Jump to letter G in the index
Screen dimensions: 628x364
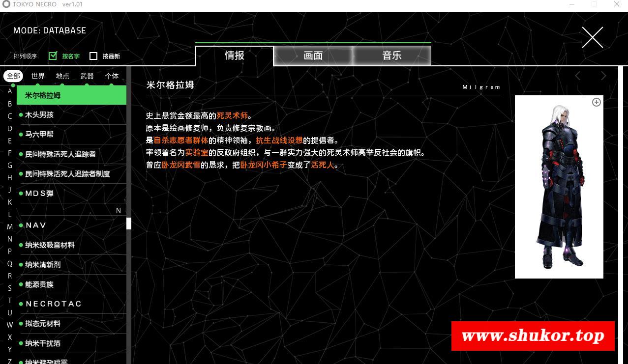click(10, 165)
